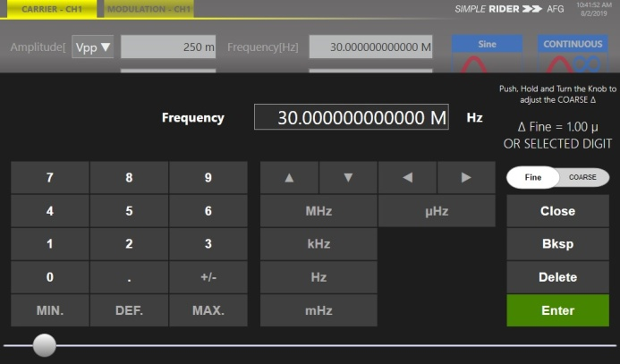Click the slider handle at bottom
620x364 pixels.
click(x=44, y=345)
